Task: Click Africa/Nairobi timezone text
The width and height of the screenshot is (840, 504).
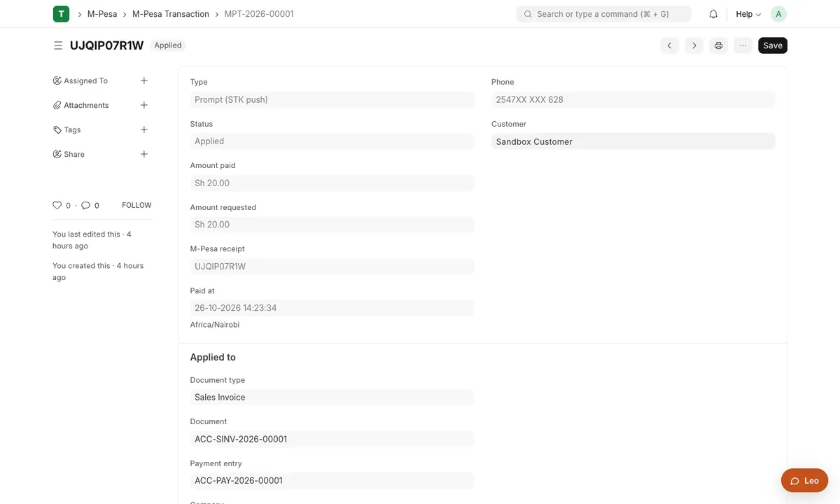Action: pyautogui.click(x=215, y=325)
